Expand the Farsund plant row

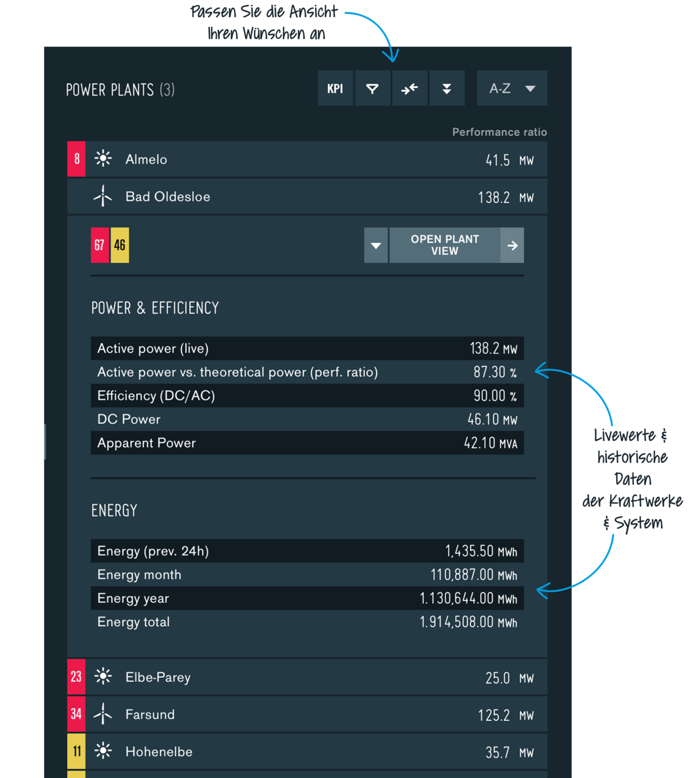[x=307, y=714]
